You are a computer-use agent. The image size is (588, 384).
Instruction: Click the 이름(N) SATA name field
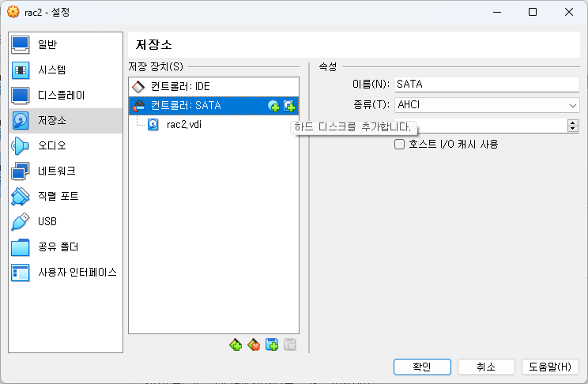click(x=487, y=84)
